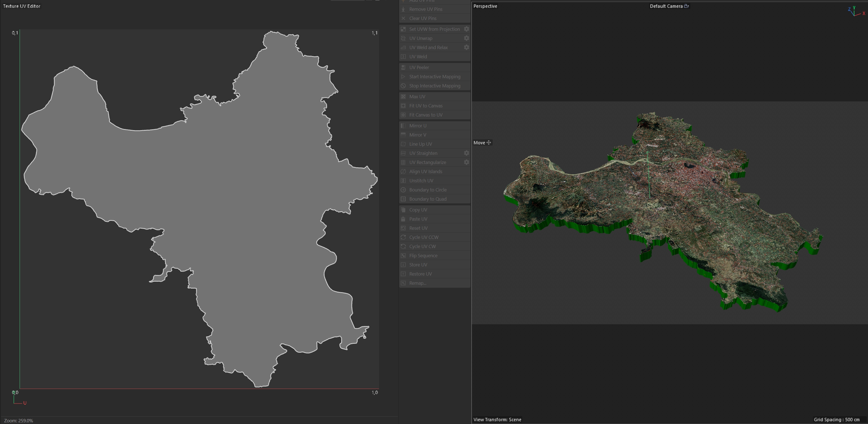Click the Stop Interactive Mapping icon
Image resolution: width=868 pixels, height=424 pixels.
click(x=403, y=86)
